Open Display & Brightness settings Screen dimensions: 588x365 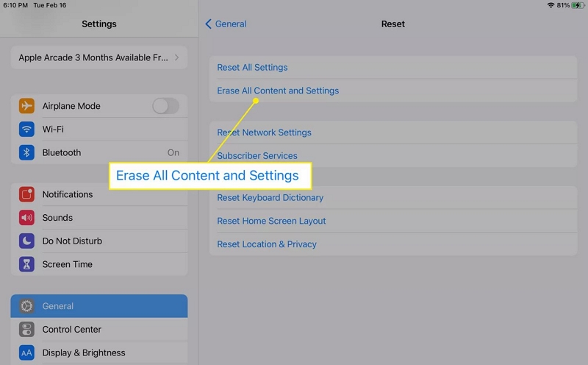pos(99,352)
